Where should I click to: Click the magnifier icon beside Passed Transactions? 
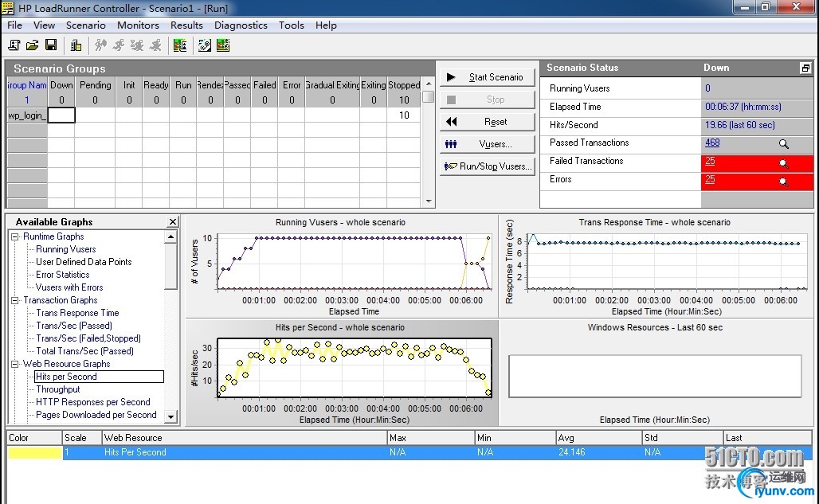(783, 144)
